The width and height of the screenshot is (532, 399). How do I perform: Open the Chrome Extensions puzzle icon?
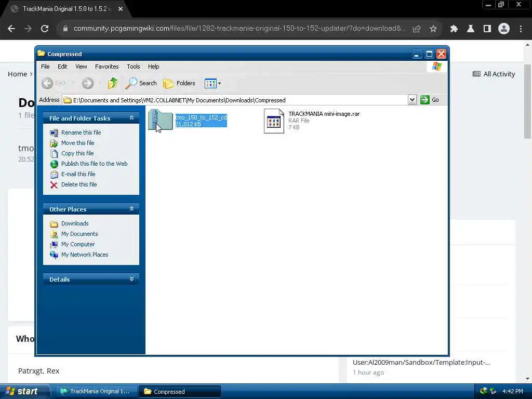454,29
